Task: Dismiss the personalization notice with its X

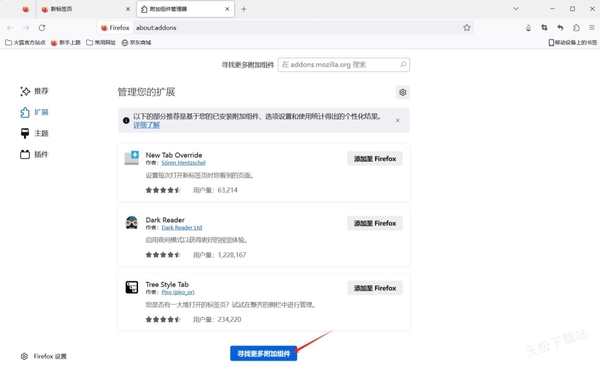Action: (x=398, y=120)
